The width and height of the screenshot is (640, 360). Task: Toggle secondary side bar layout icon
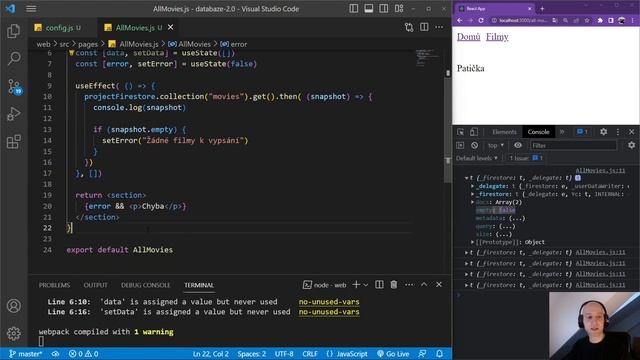click(384, 9)
